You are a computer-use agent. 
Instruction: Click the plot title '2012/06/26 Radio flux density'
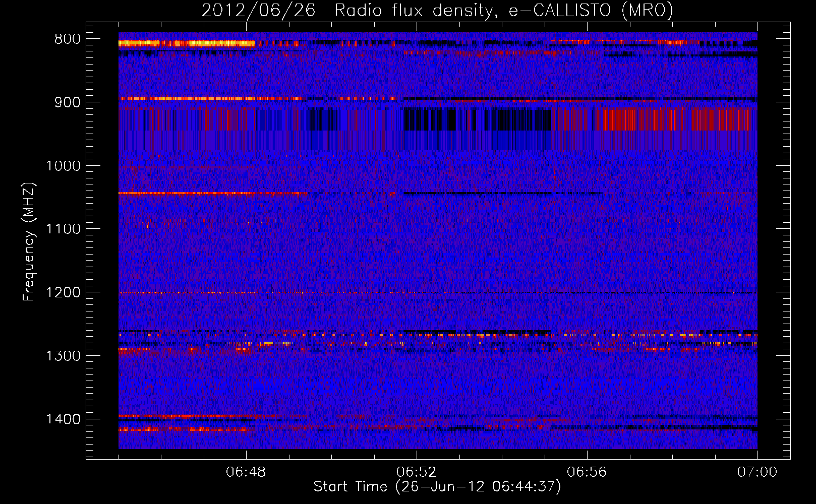click(x=437, y=11)
